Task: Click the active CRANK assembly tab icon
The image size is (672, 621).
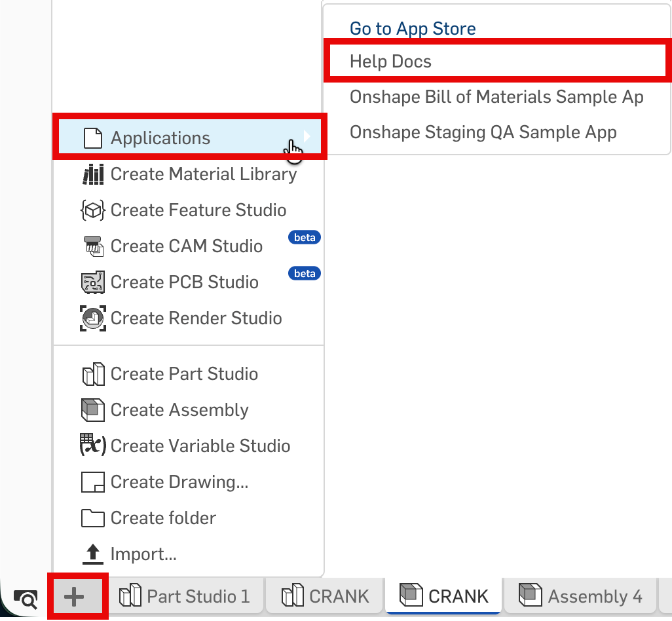Action: point(411,595)
